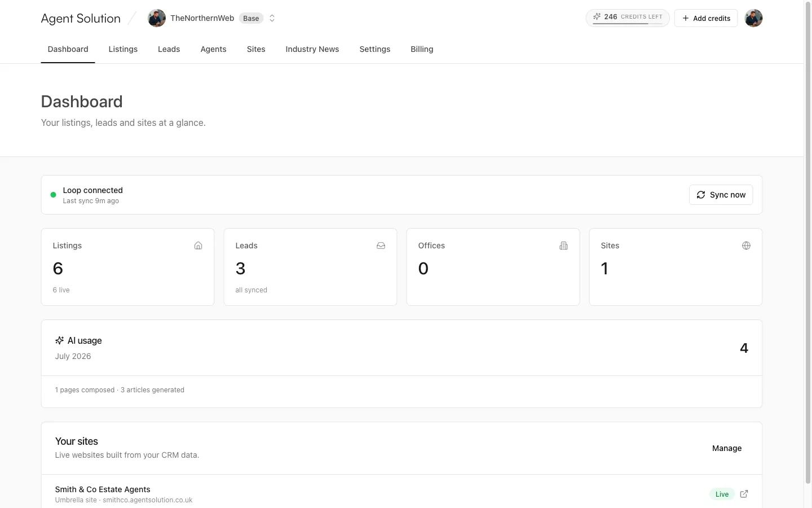Click the page vertical scrollbar
Image resolution: width=812 pixels, height=508 pixels.
(807, 243)
